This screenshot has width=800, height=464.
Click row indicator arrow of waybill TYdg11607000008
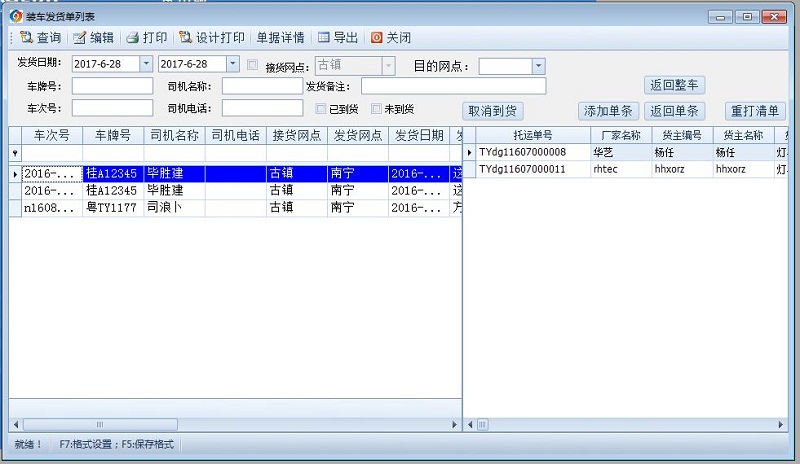[469, 152]
